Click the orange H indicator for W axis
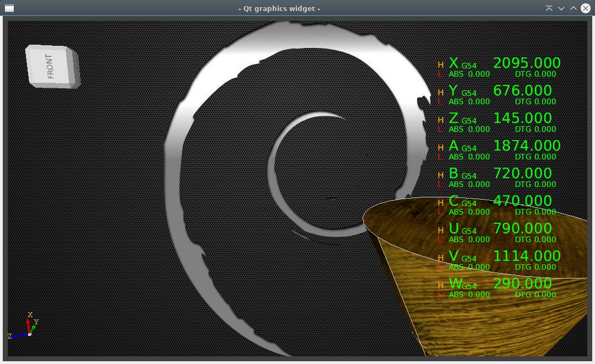Screen dimensions: 595x364 (440, 286)
